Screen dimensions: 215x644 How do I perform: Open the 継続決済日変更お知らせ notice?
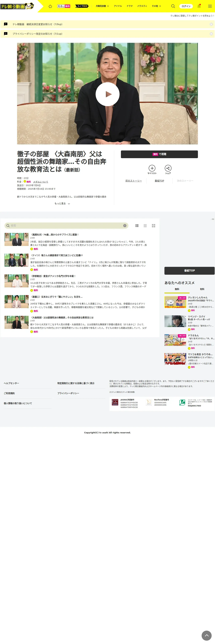(38, 24)
